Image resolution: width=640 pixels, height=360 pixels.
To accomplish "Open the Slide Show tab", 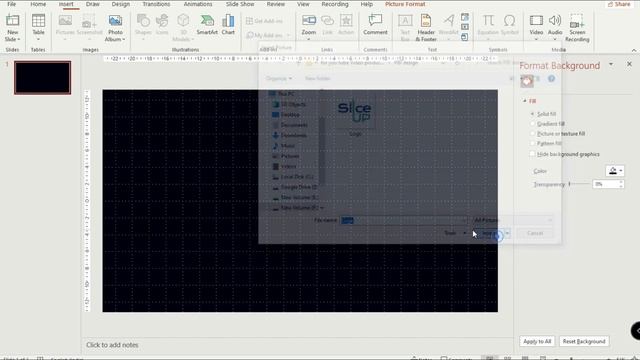I will point(240,4).
